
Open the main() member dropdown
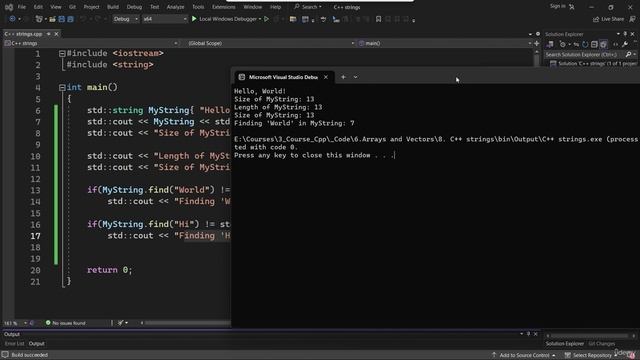(x=445, y=43)
